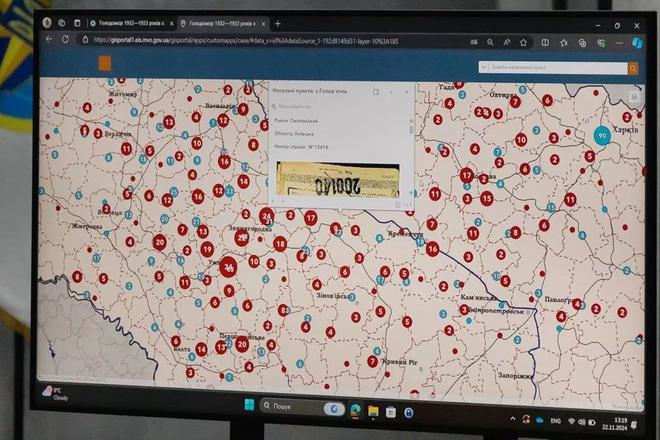Click the taskbar Пошук search box
Viewport: 660px width, 440px height.
[302, 407]
